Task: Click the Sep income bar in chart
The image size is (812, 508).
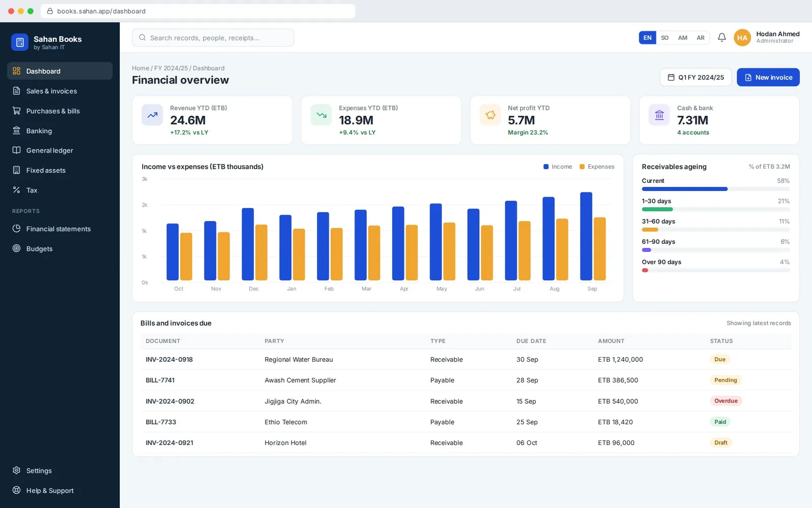Action: (x=586, y=236)
